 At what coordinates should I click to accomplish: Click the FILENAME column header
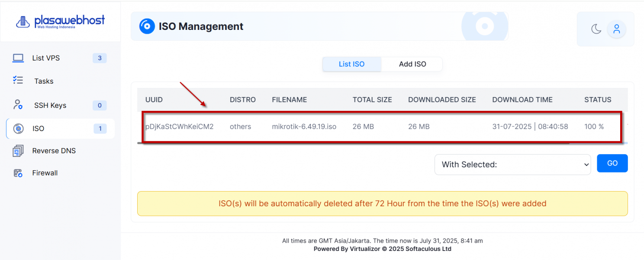(x=290, y=100)
